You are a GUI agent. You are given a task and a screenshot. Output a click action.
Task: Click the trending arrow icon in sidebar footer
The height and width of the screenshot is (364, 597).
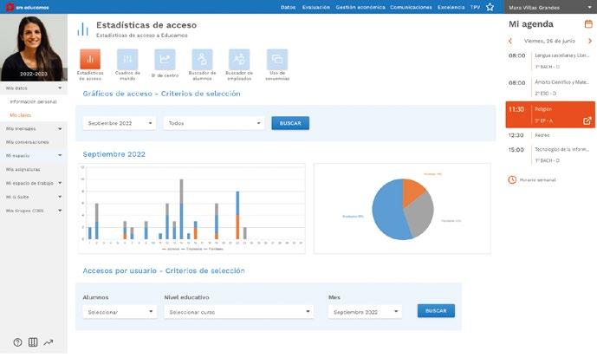click(x=49, y=342)
